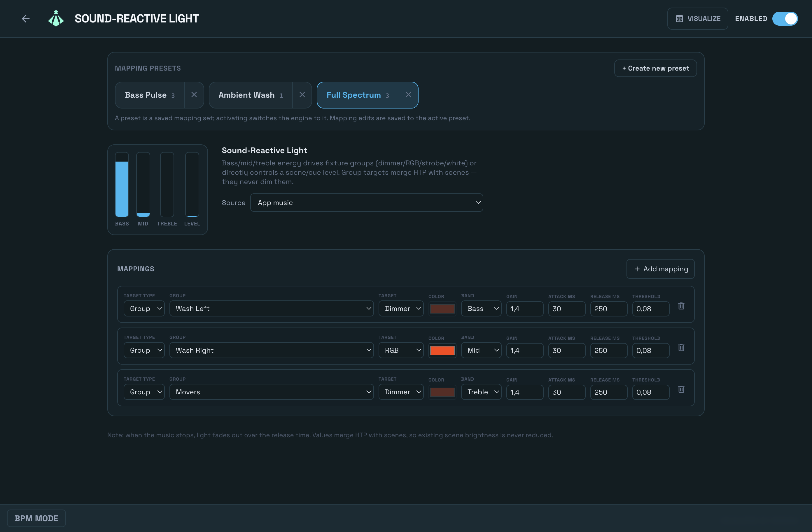Click the Mappings section heading
812x532 pixels.
(135, 269)
